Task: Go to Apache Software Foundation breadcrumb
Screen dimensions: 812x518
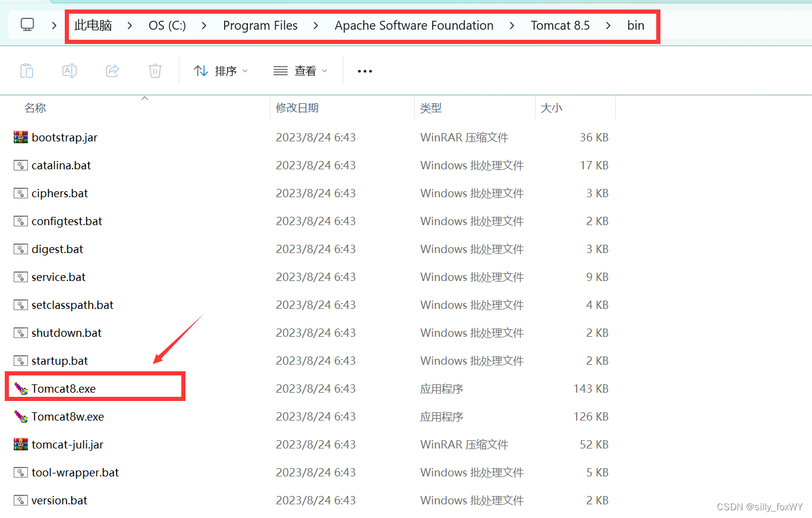Action: click(414, 26)
